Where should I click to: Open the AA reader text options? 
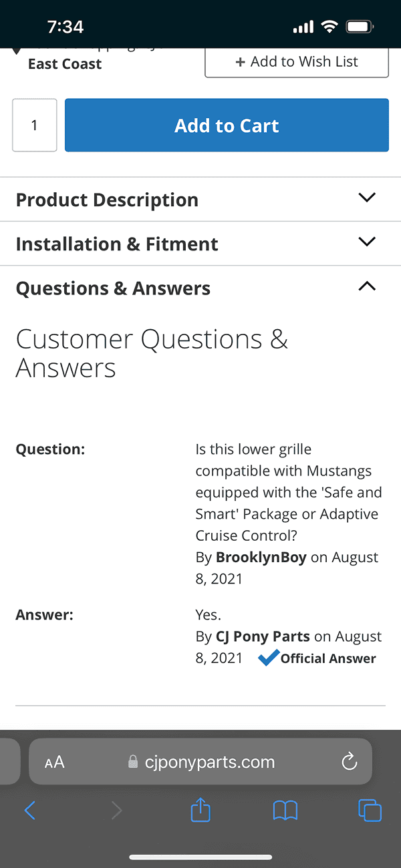[54, 763]
